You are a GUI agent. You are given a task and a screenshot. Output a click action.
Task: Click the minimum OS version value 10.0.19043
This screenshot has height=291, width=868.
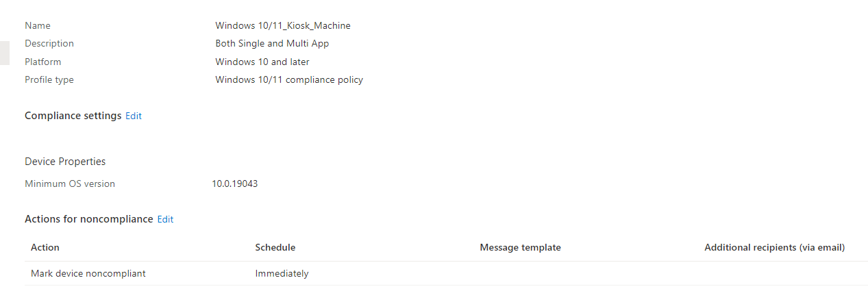coord(235,184)
